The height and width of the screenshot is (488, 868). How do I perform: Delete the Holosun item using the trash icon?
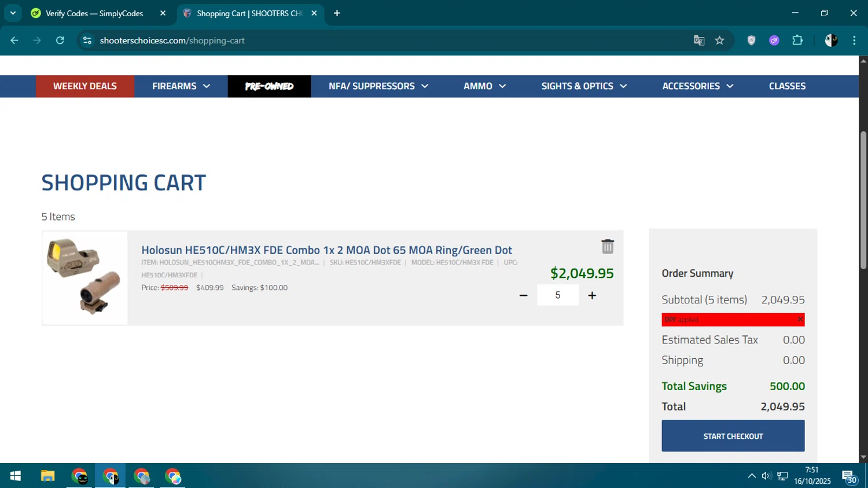click(x=607, y=247)
